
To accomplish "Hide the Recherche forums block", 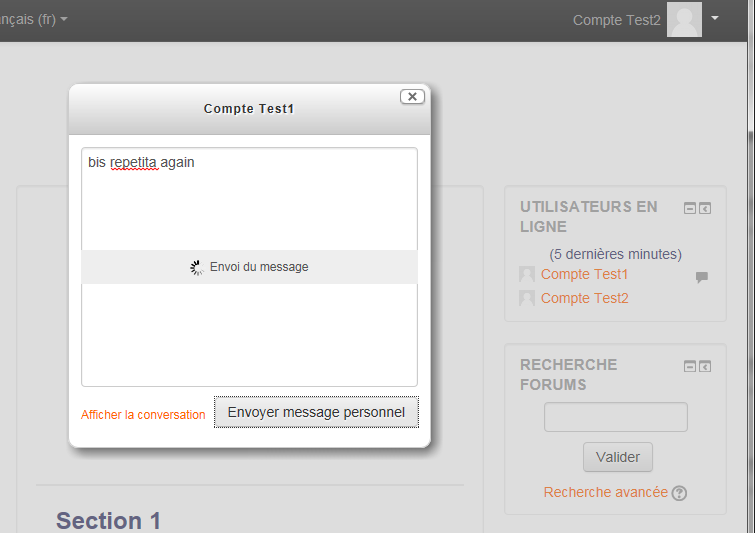I will pyautogui.click(x=690, y=366).
